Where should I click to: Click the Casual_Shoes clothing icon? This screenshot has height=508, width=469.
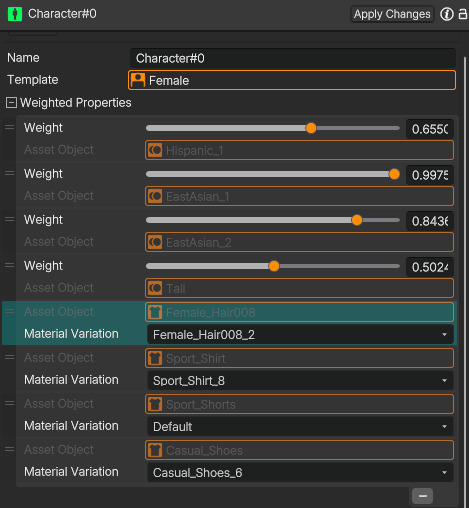[x=155, y=450]
